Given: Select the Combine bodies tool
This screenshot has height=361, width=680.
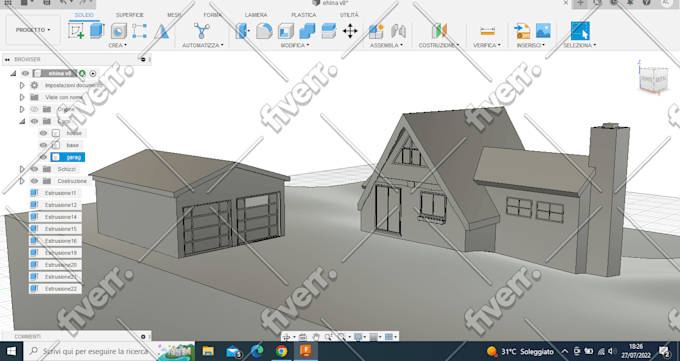Looking at the screenshot, I should 307,31.
